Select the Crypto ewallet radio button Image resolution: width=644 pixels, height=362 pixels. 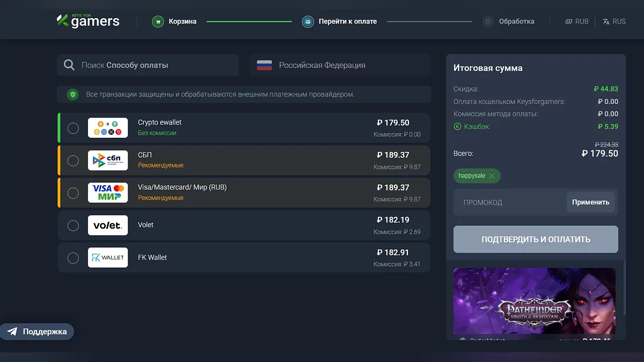tap(73, 128)
